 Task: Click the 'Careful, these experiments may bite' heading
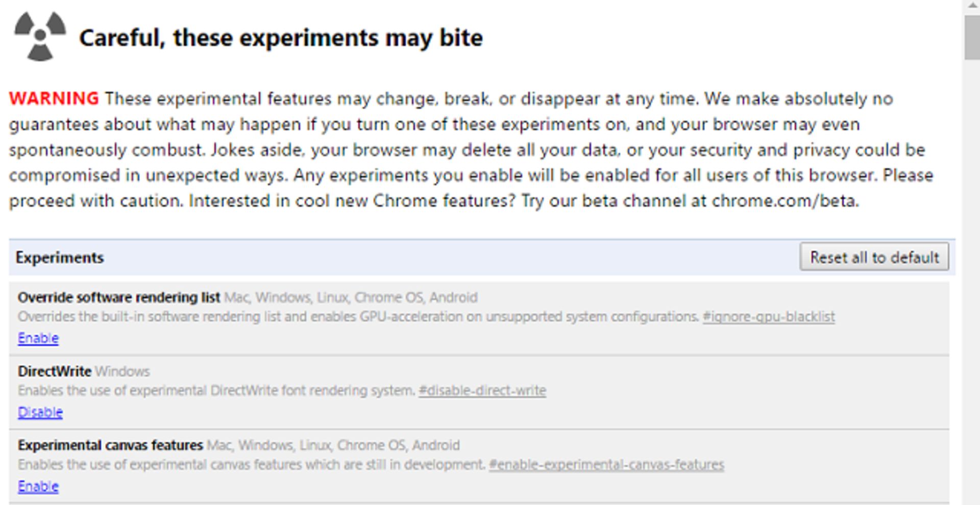[x=281, y=38]
